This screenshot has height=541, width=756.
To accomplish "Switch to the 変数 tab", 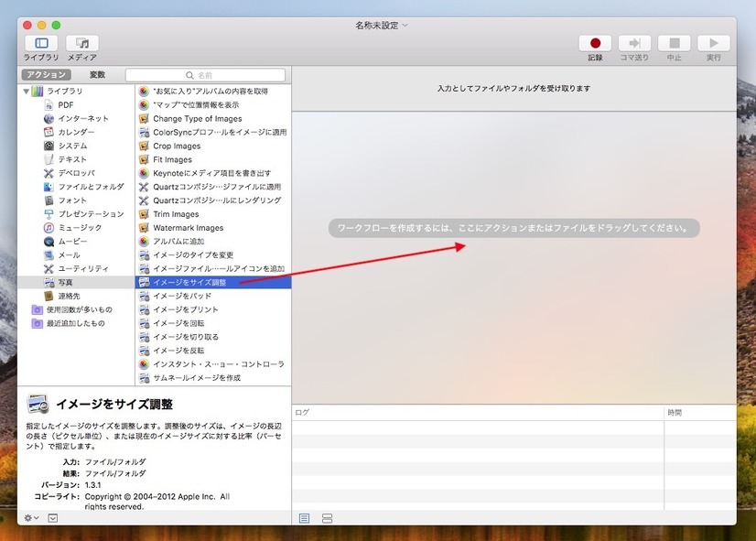I will click(97, 75).
